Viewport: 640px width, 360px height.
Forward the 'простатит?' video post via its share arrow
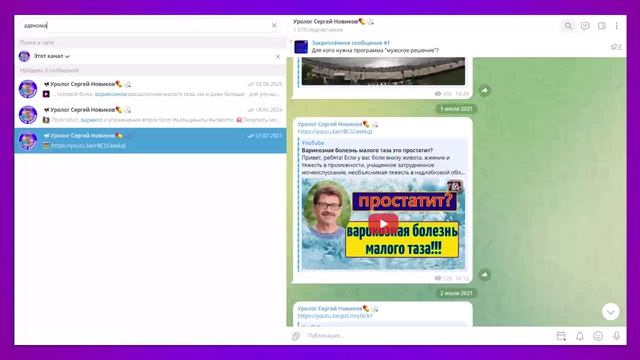pos(484,275)
